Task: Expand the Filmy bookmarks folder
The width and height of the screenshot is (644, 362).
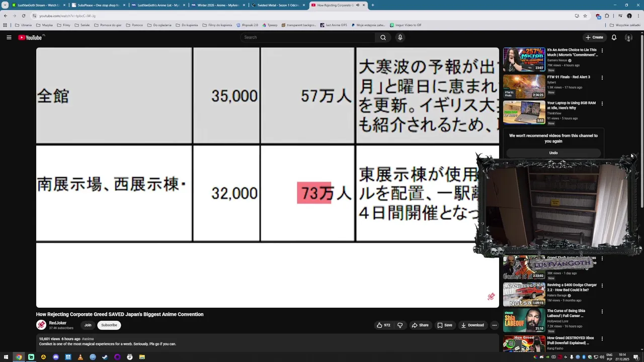Action: pyautogui.click(x=63, y=25)
